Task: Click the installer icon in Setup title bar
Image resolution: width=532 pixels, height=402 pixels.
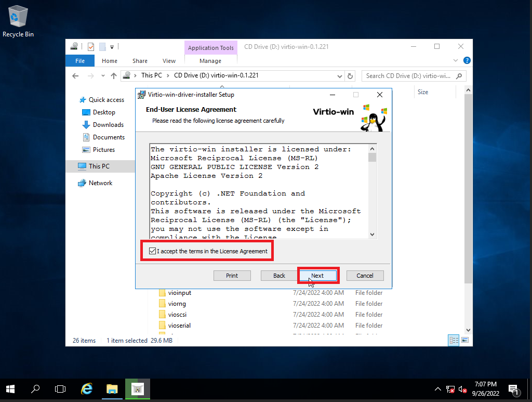Action: [x=141, y=95]
